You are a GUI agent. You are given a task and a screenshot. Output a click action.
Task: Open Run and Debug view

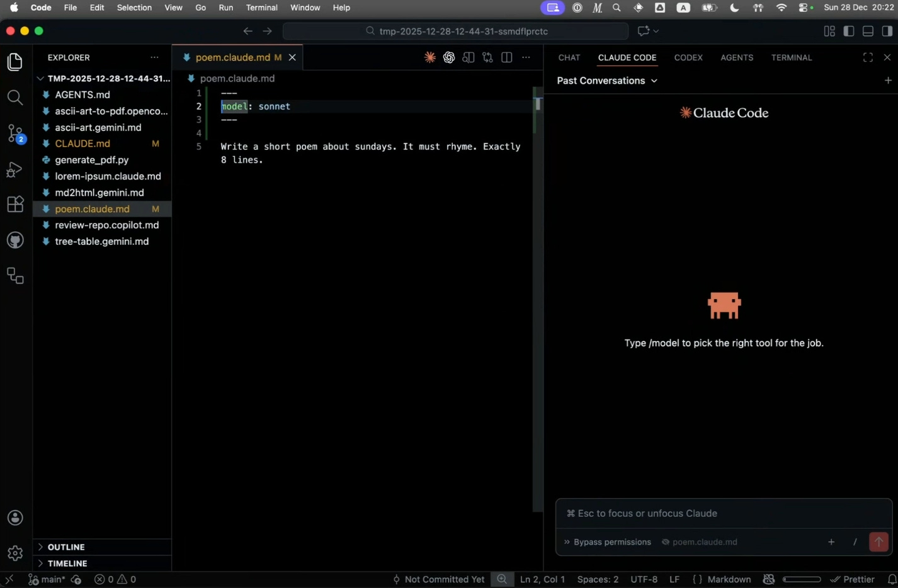click(15, 169)
